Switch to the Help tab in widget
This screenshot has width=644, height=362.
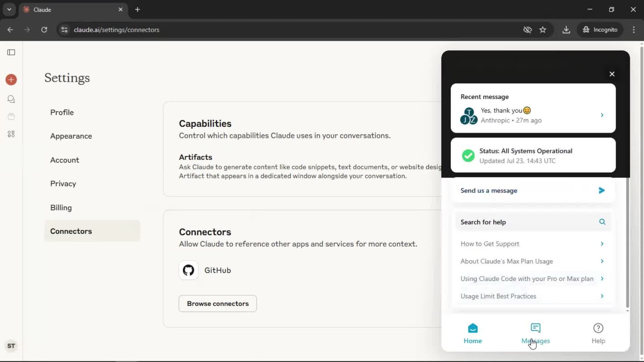(598, 334)
